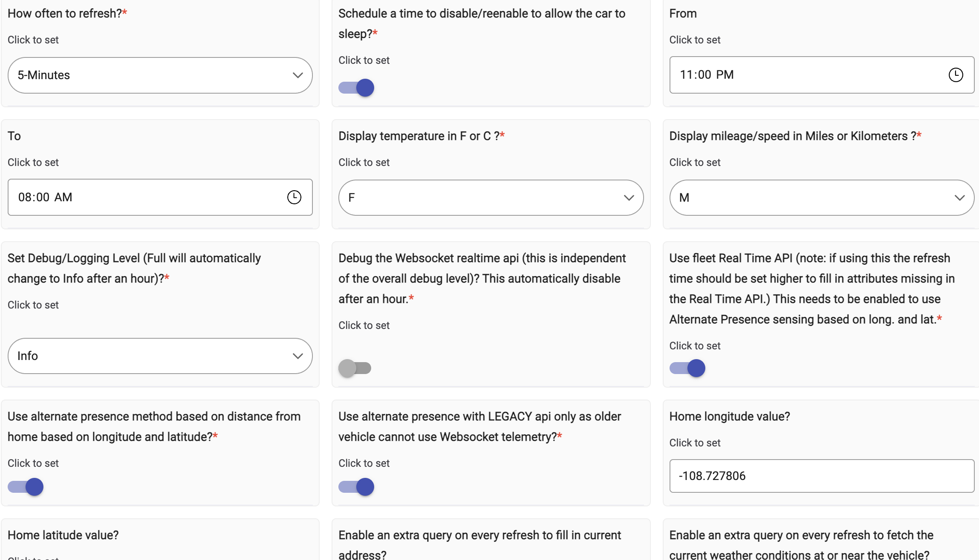The height and width of the screenshot is (560, 979).
Task: Click chevron arrow of 5-Minutes refresh dropdown
Action: [x=298, y=75]
